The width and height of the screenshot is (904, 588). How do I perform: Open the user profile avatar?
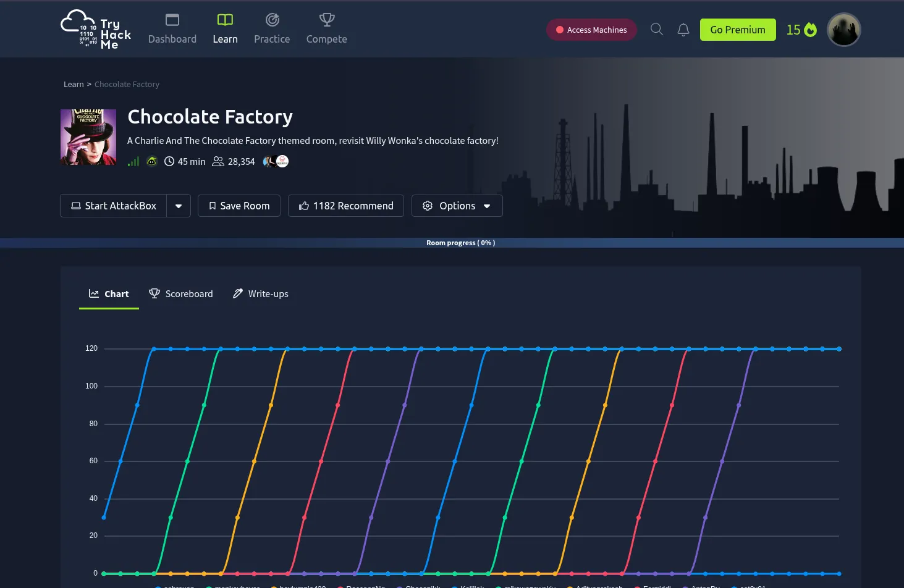click(843, 30)
